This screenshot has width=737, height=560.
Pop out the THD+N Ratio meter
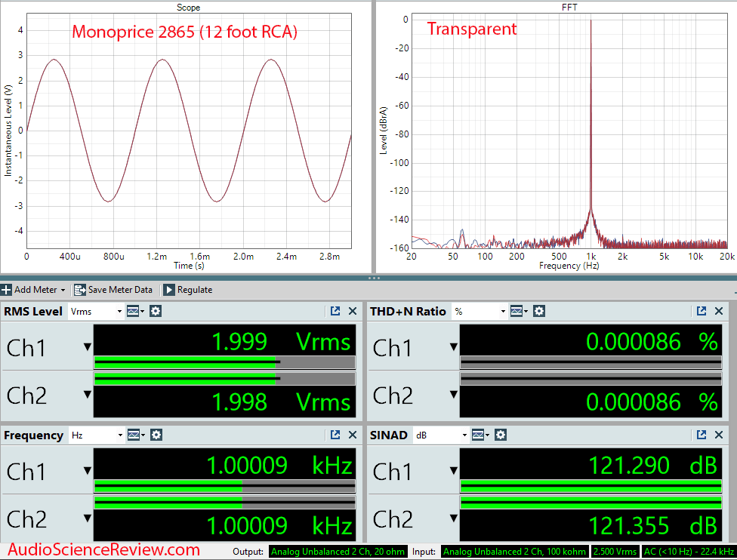(x=702, y=311)
